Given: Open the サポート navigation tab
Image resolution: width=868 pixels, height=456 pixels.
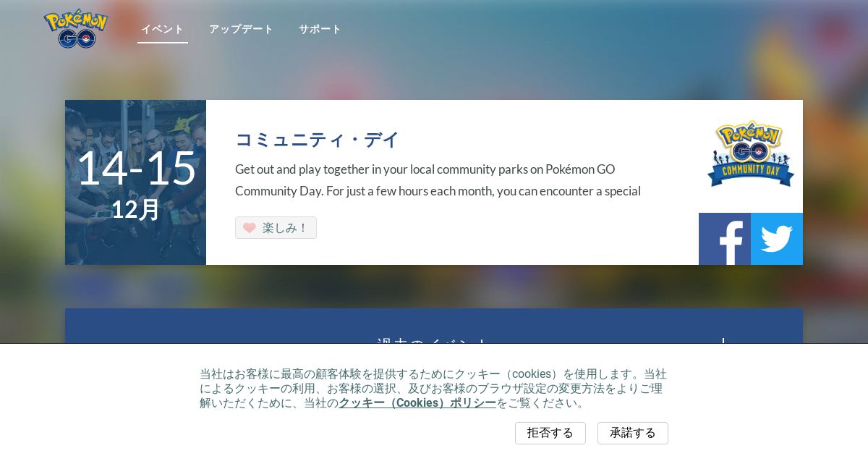Looking at the screenshot, I should coord(320,29).
